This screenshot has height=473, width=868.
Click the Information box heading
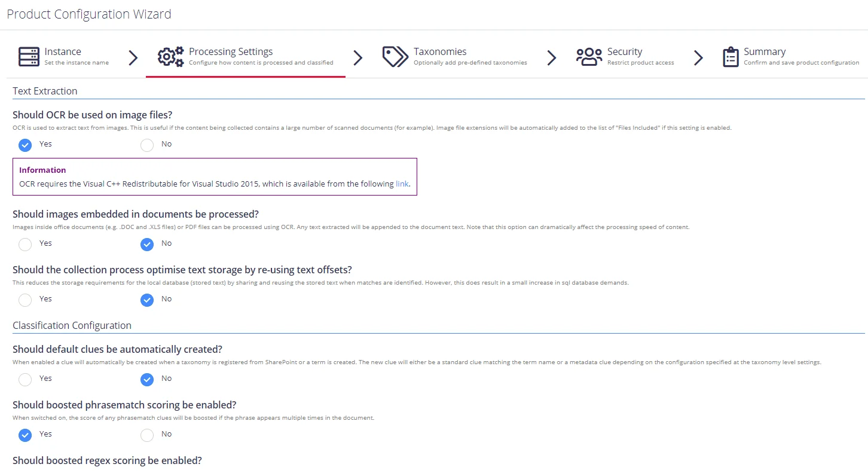42,170
